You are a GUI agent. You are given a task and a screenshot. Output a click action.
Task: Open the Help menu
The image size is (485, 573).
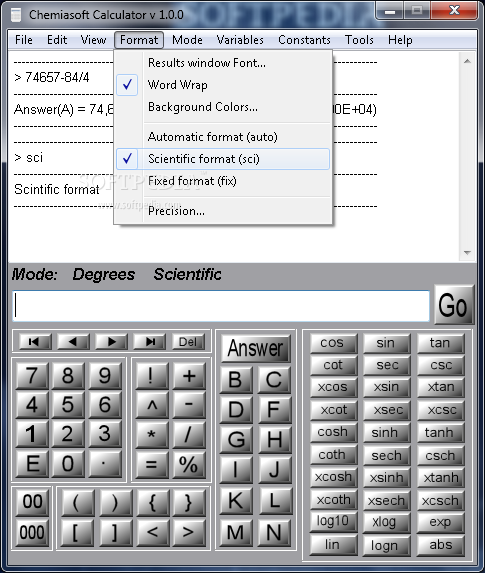[x=400, y=40]
